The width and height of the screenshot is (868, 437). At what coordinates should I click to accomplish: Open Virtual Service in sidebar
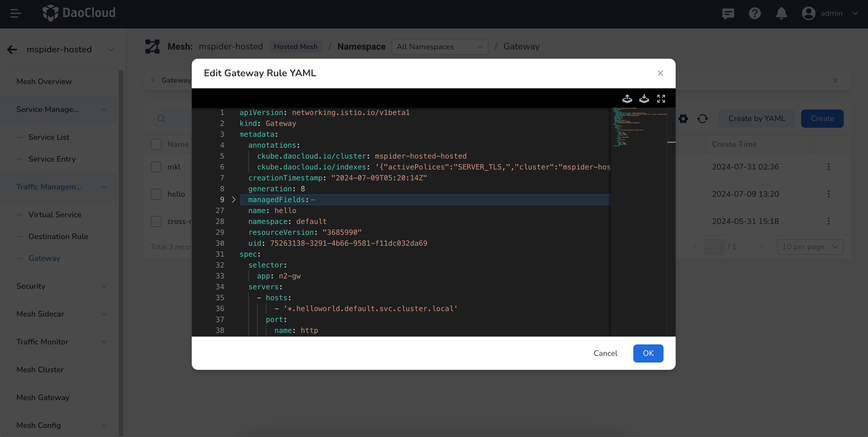tap(54, 215)
